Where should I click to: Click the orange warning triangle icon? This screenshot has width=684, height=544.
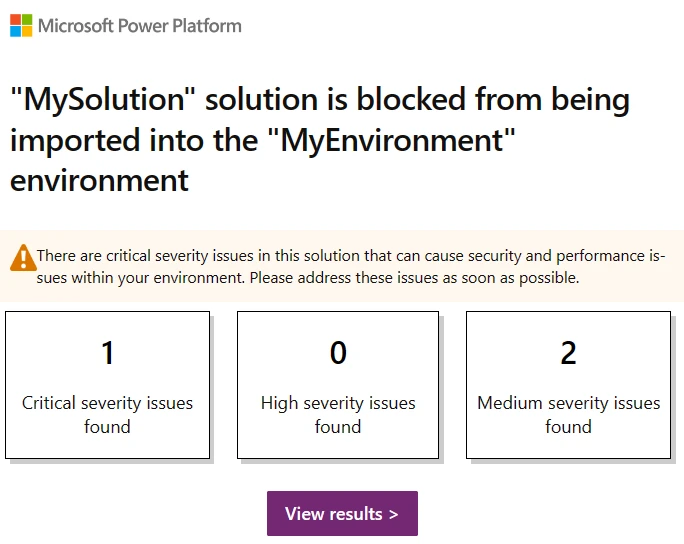[x=22, y=258]
